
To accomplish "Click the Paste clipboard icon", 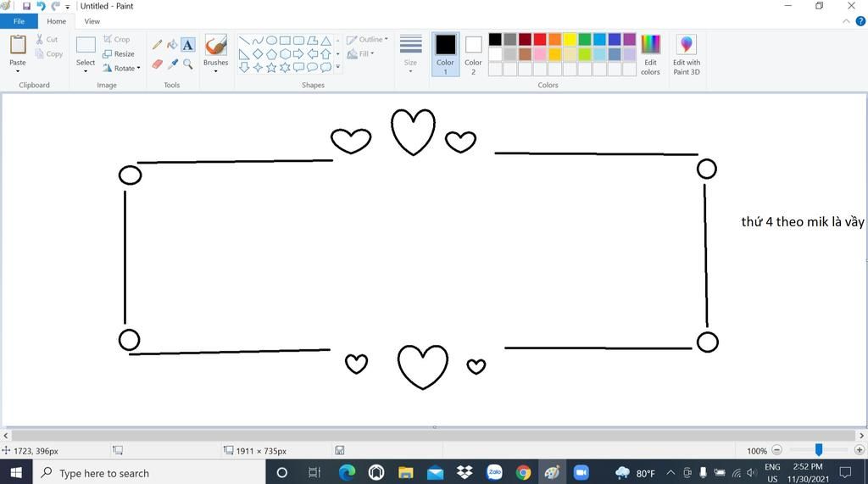I will (x=18, y=44).
